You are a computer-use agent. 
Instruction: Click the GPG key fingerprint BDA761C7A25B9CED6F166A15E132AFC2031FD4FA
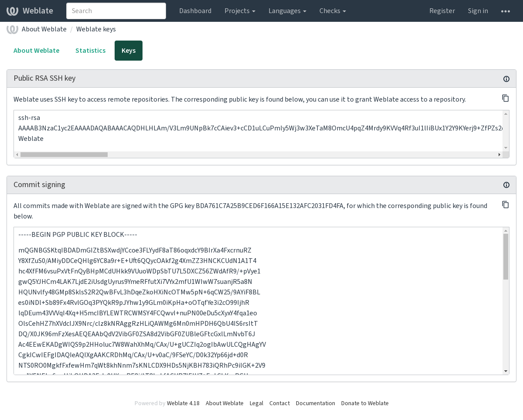tap(270, 206)
